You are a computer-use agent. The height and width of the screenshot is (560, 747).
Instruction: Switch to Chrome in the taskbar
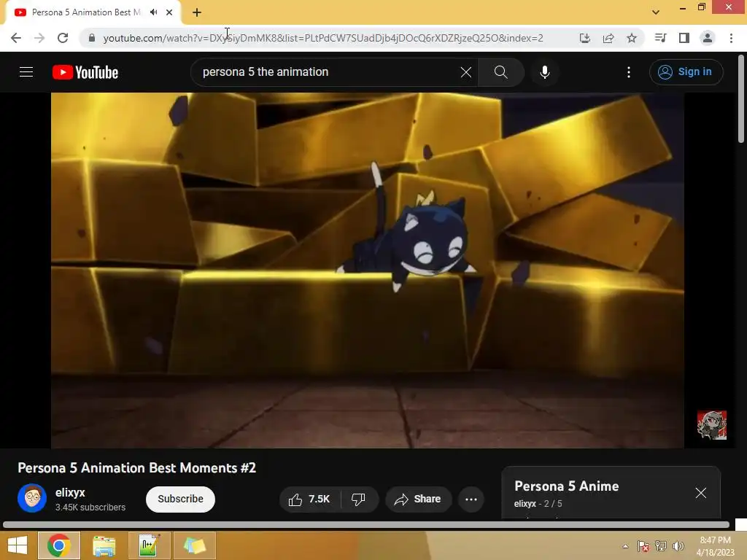point(58,545)
